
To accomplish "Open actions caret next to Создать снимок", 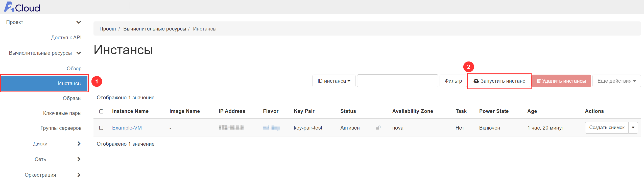I will coord(633,128).
